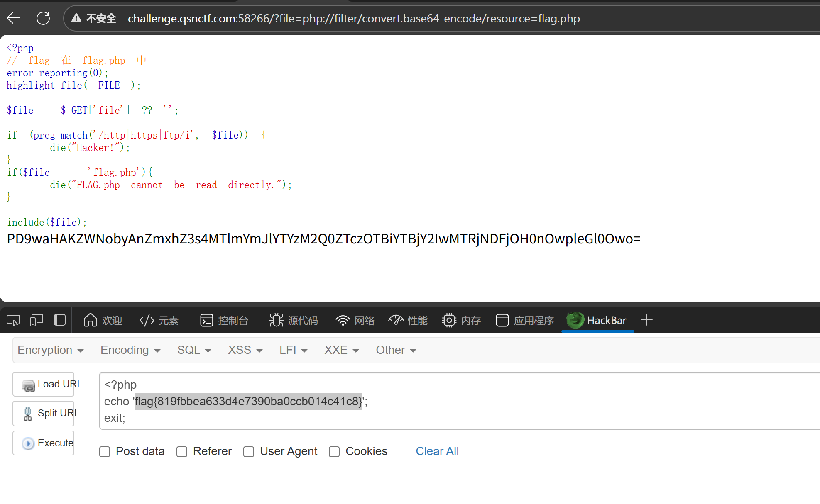This screenshot has width=820, height=504.
Task: Expand the Encryption dropdown
Action: coord(50,350)
